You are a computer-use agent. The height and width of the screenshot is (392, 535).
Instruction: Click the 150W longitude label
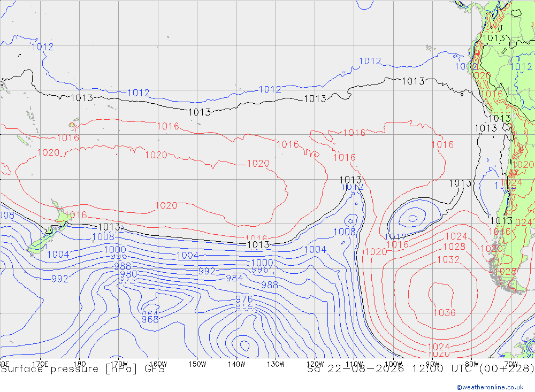coord(197,364)
